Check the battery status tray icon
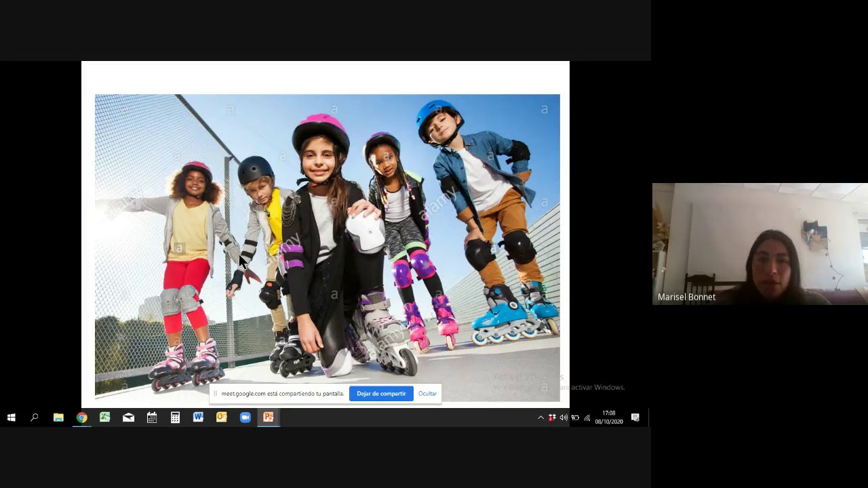The width and height of the screenshot is (868, 488). (x=575, y=418)
